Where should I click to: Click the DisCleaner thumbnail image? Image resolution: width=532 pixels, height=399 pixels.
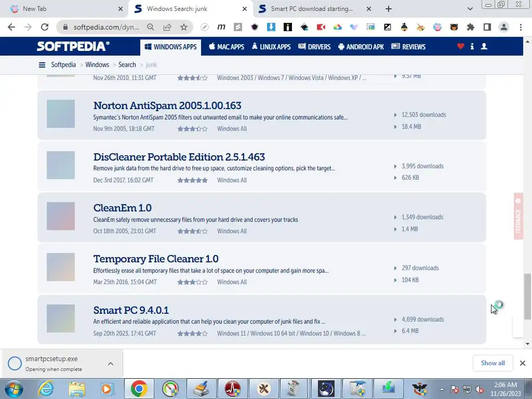pyautogui.click(x=61, y=165)
